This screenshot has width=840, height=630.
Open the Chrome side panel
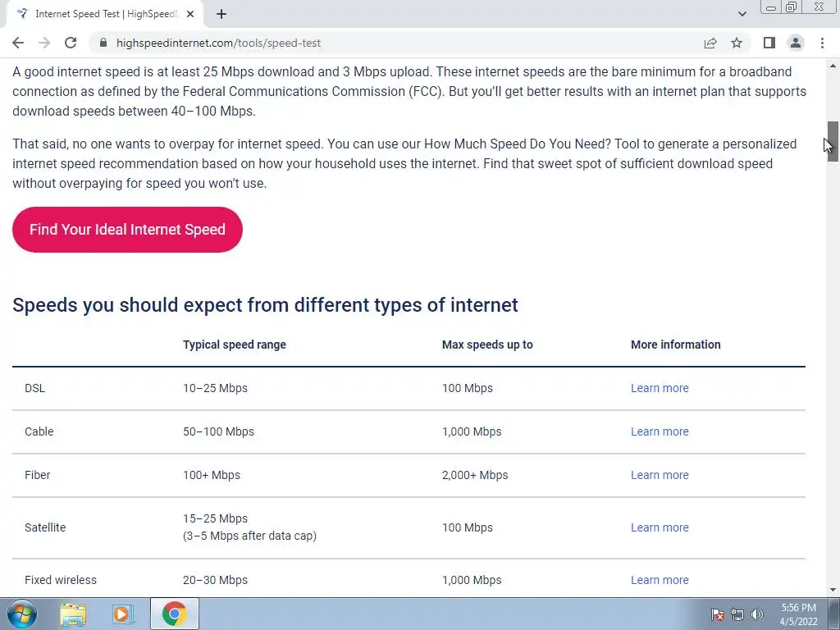click(x=769, y=43)
